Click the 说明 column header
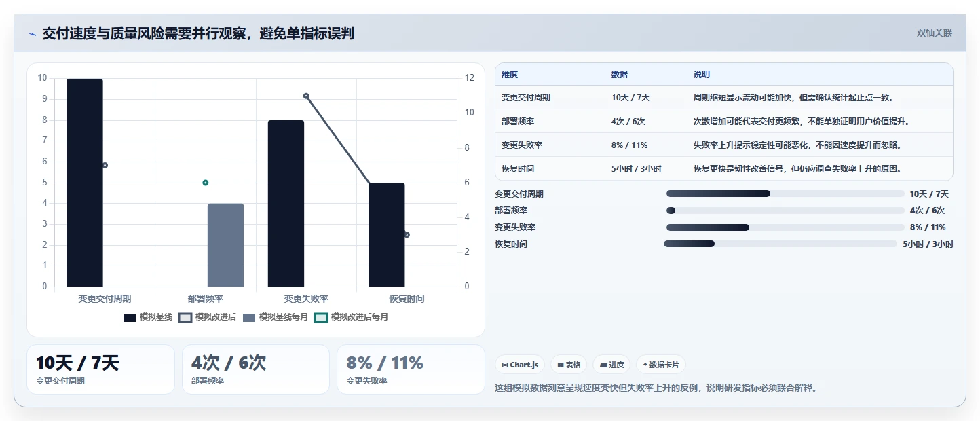This screenshot has width=980, height=421. pos(702,75)
